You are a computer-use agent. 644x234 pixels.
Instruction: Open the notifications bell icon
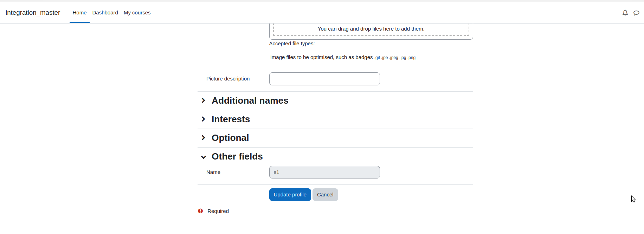(x=625, y=13)
